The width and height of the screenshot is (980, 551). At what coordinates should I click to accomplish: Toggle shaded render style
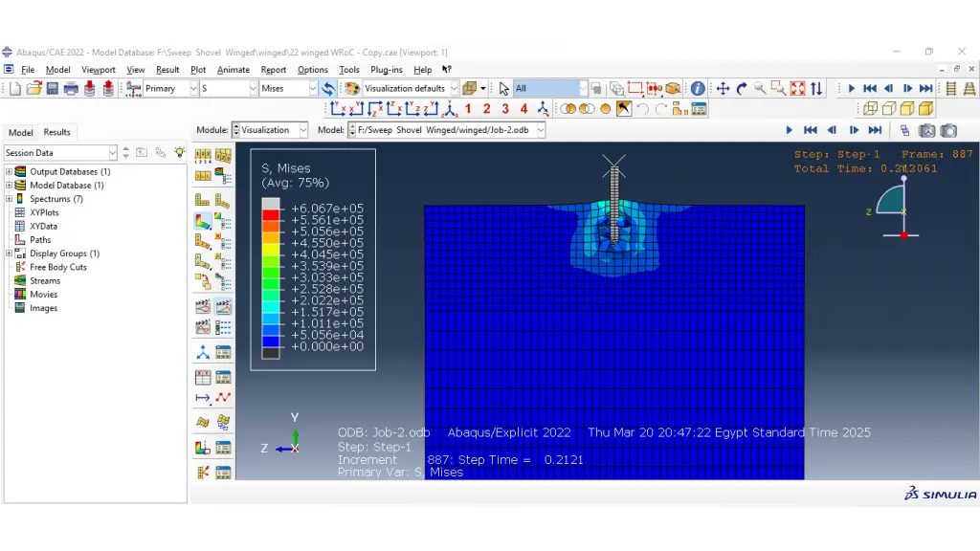pos(925,109)
